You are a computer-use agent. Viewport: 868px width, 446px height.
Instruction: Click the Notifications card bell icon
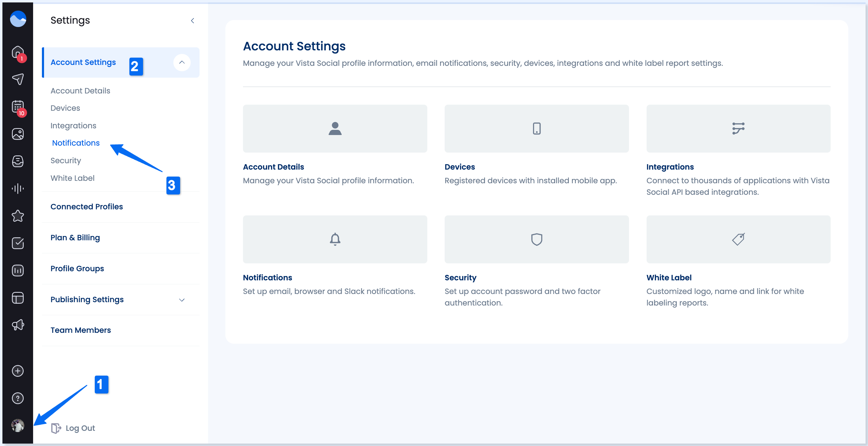pyautogui.click(x=335, y=239)
